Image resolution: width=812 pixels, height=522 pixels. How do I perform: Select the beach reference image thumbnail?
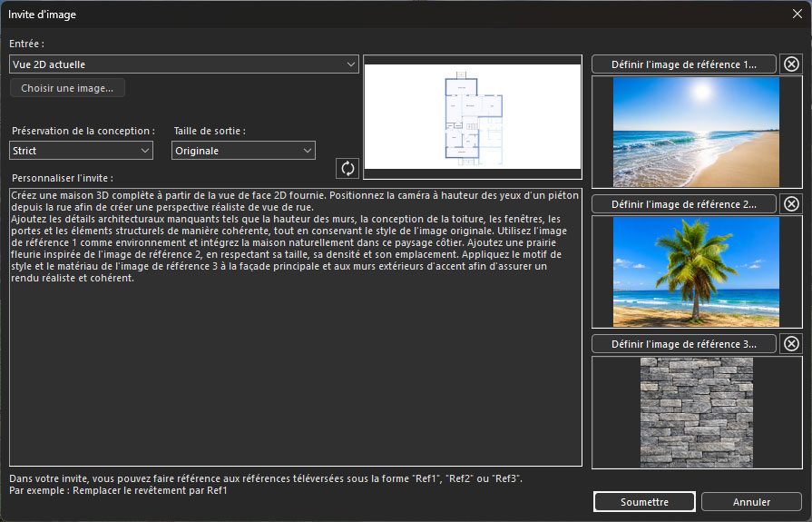[x=697, y=132]
